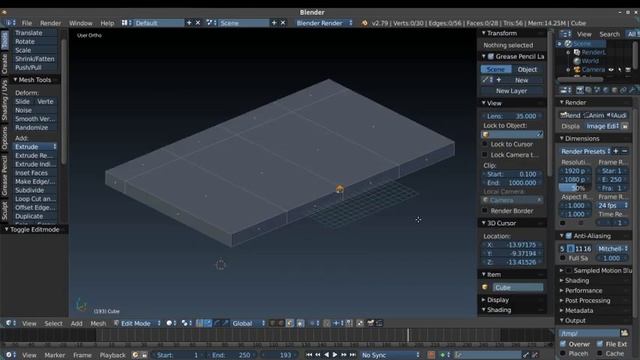
Task: Open the File menu
Action: point(27,23)
